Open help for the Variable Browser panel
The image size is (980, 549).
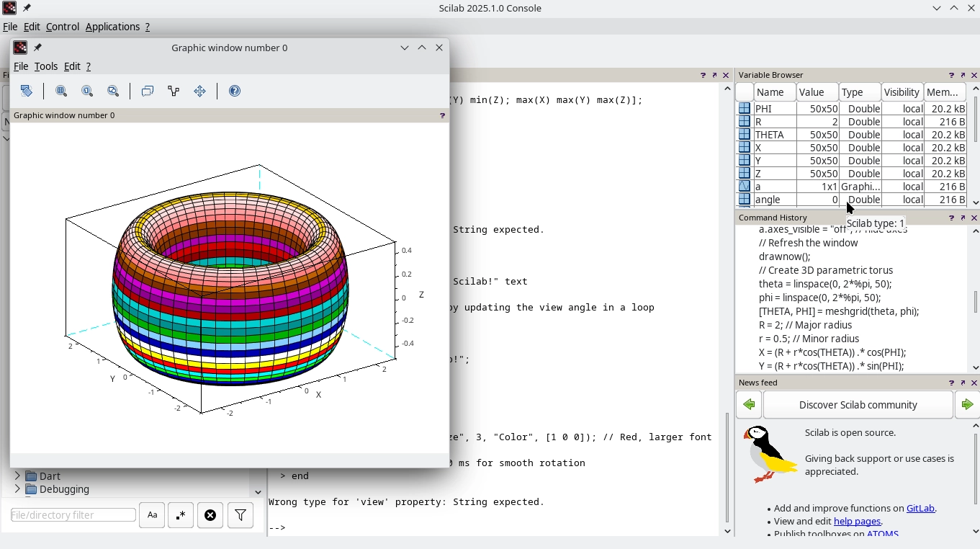(951, 75)
